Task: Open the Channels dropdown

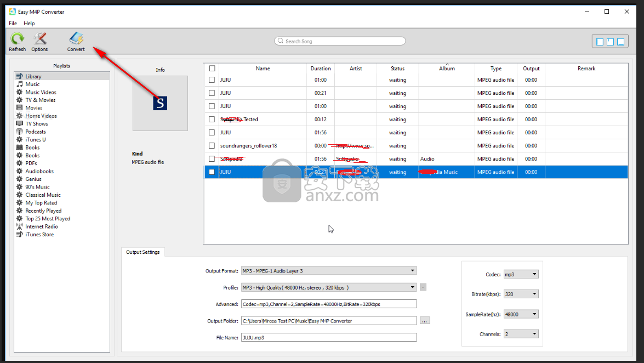Action: pos(521,334)
